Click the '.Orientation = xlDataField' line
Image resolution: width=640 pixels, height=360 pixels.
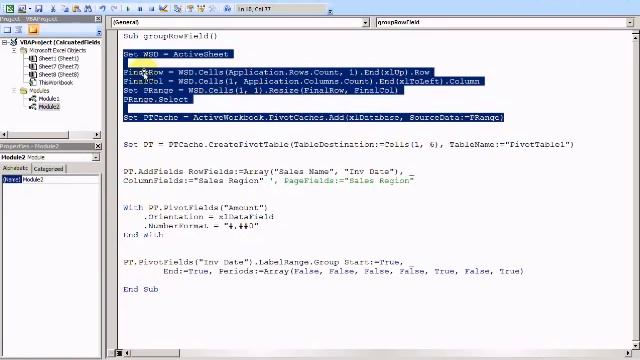pyautogui.click(x=208, y=217)
